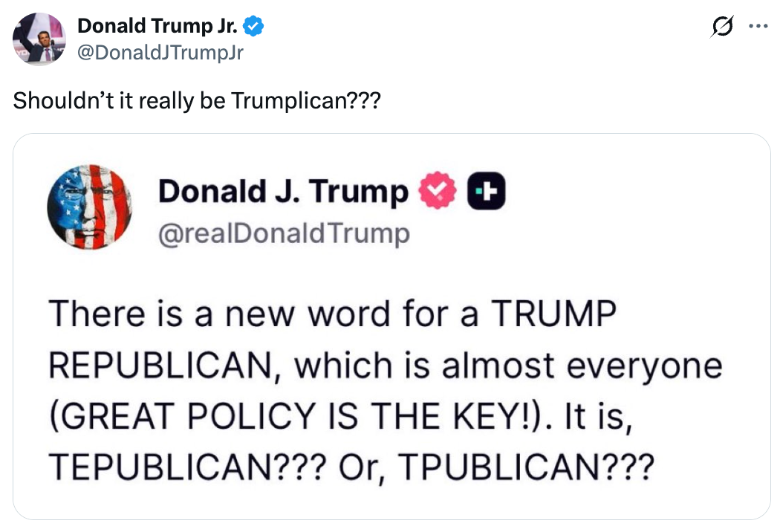
Task: Click Donald Trump Jr.'s profile avatar
Action: click(x=39, y=39)
